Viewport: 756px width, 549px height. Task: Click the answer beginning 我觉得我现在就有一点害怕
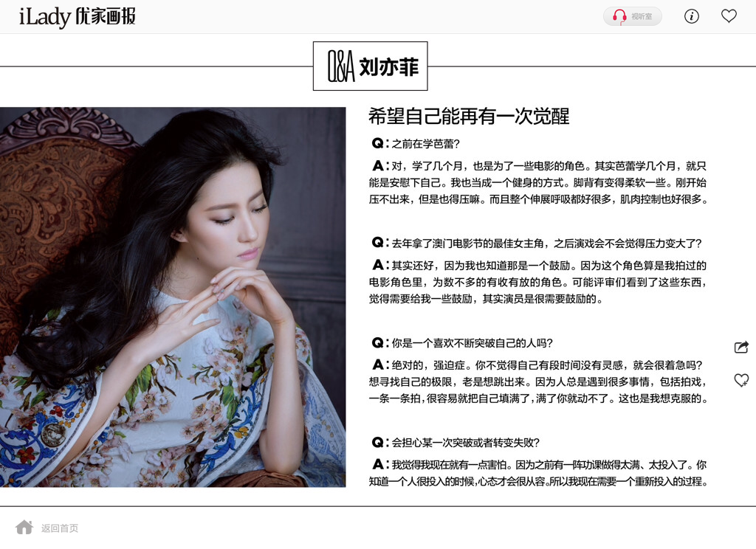538,473
